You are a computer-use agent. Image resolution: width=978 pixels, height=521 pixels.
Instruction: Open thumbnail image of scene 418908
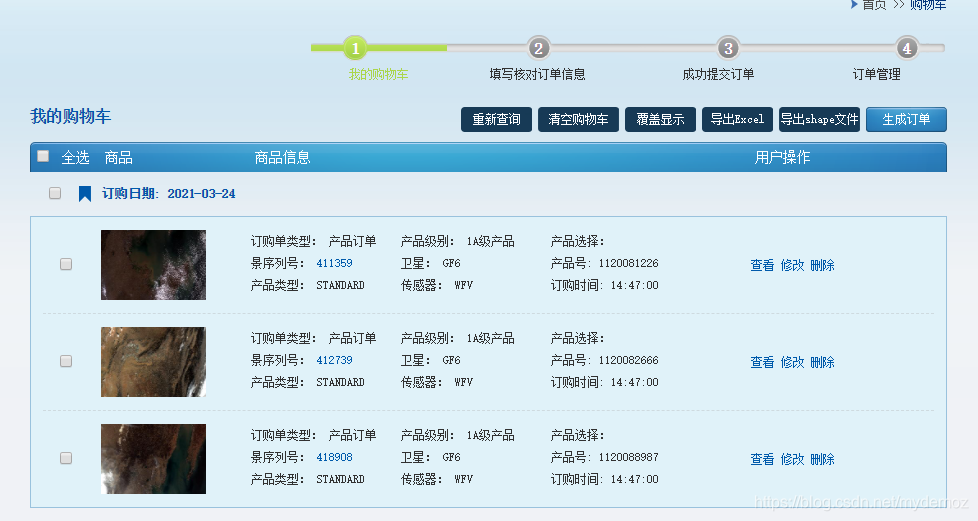tap(153, 459)
